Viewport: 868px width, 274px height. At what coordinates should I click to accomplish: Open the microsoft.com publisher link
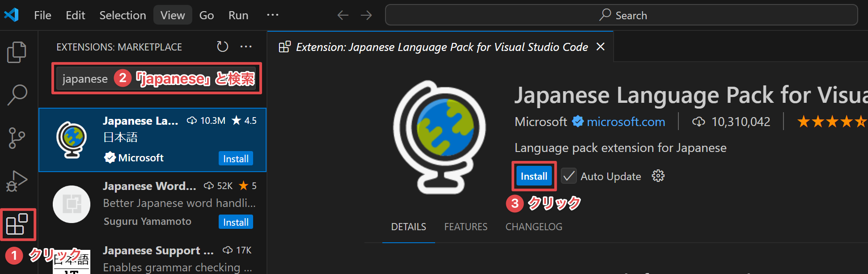626,122
